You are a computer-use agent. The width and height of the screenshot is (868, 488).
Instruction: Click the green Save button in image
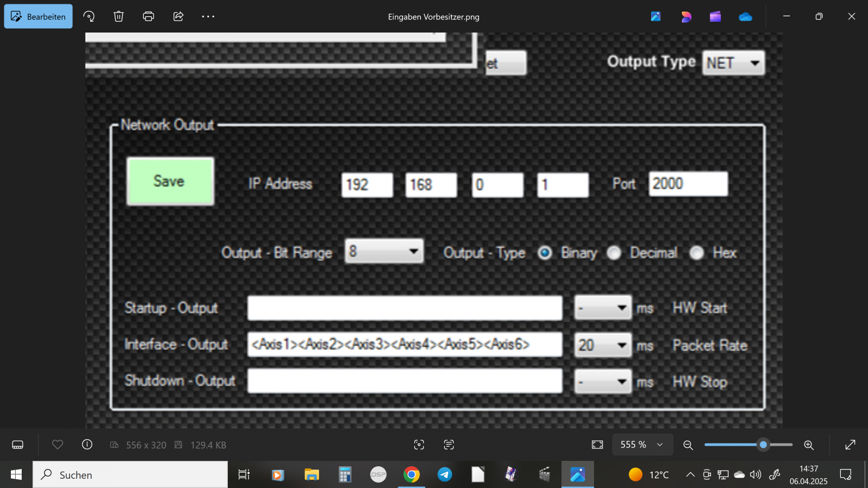click(170, 181)
